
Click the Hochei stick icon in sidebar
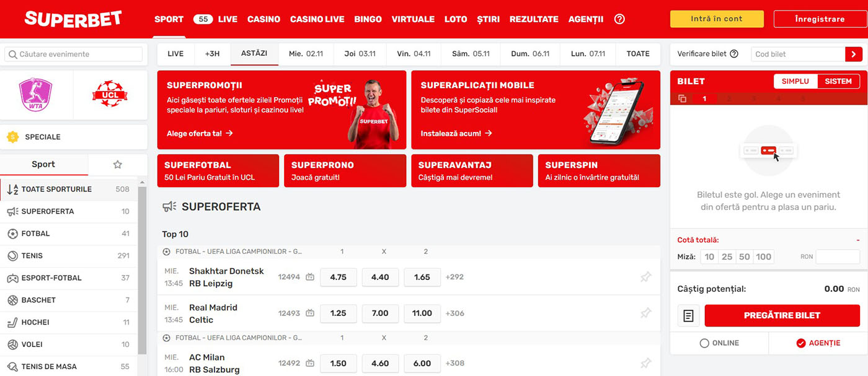(x=12, y=323)
